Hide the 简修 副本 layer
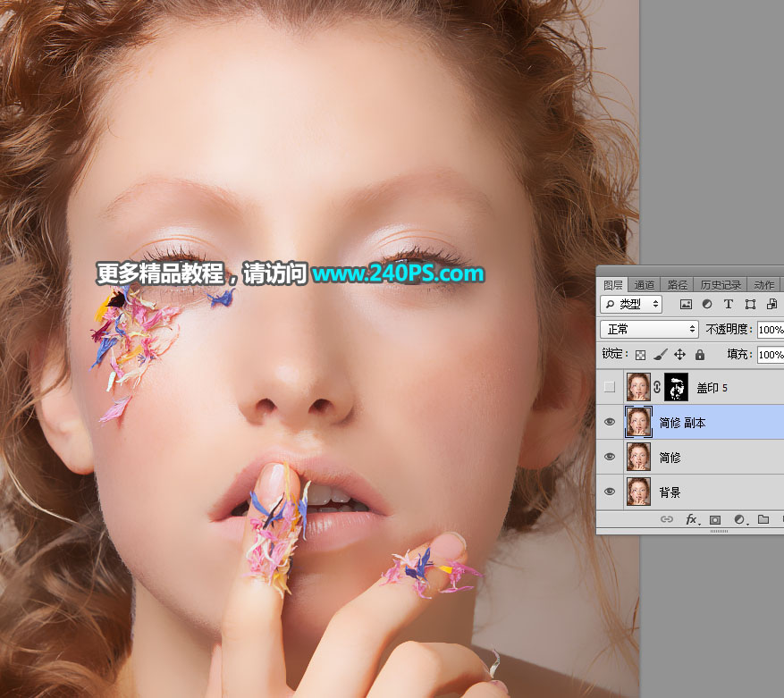This screenshot has height=698, width=784. (x=610, y=422)
